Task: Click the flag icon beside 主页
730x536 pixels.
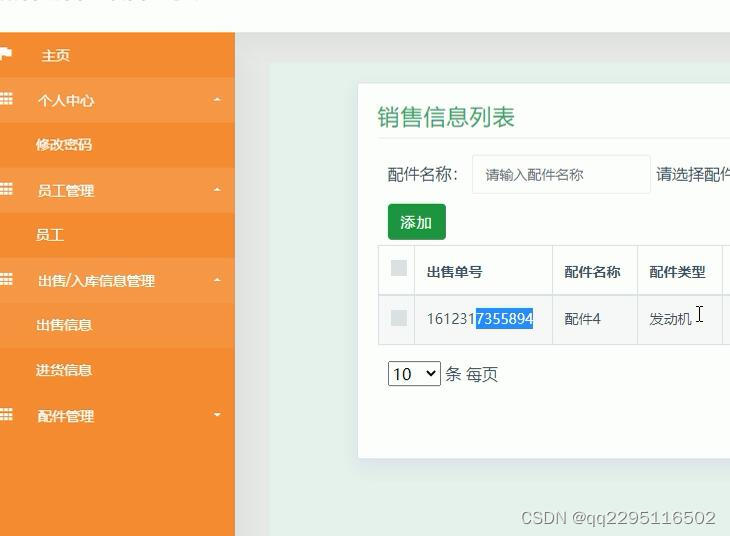Action: [x=6, y=54]
